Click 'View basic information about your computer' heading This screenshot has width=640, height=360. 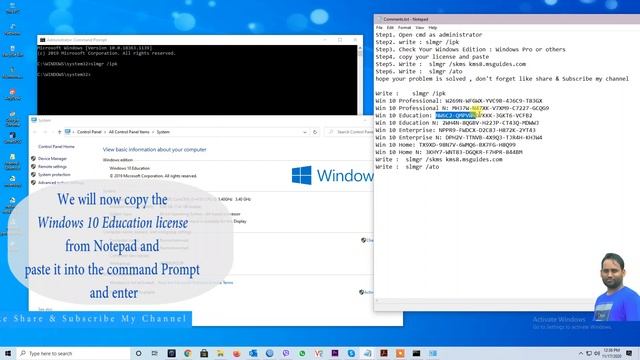tap(155, 150)
